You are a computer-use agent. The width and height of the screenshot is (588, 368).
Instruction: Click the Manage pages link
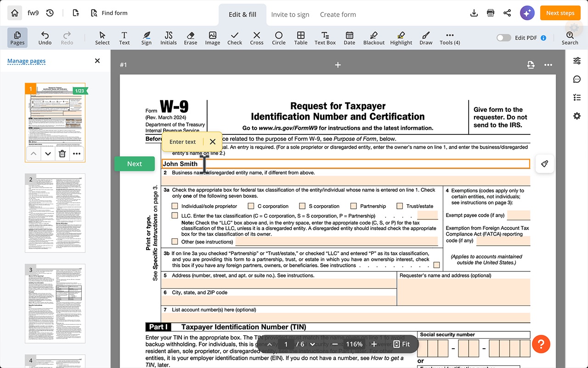(26, 61)
